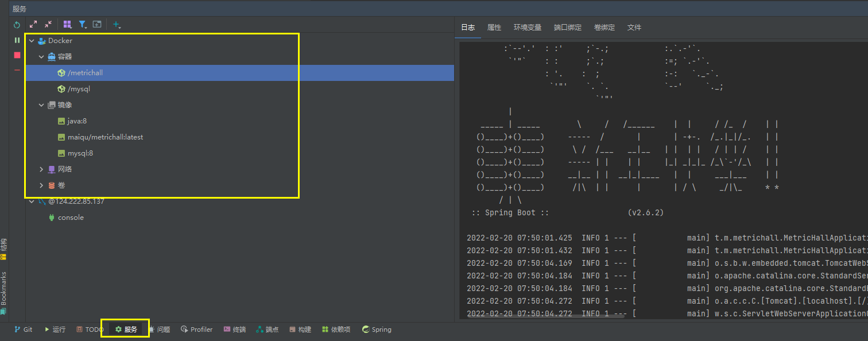
Task: Open the TODO tool window
Action: (90, 330)
